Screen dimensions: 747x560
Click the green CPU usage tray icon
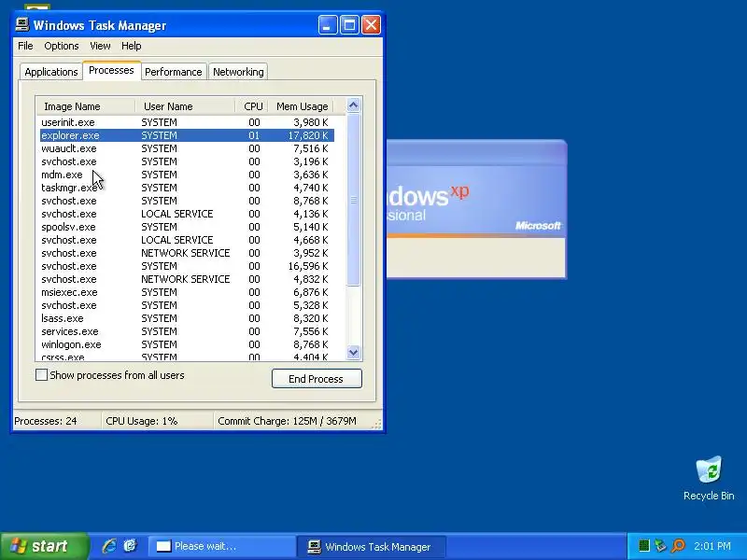tap(644, 546)
